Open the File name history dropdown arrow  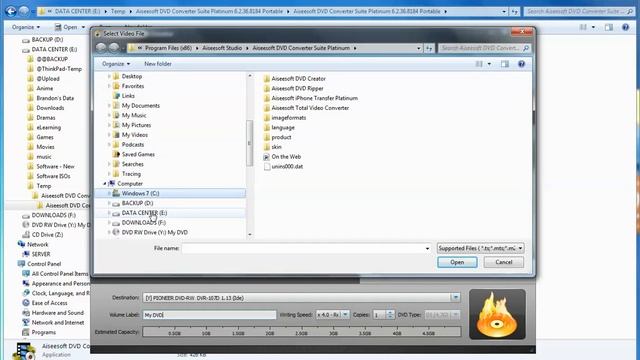click(x=427, y=248)
